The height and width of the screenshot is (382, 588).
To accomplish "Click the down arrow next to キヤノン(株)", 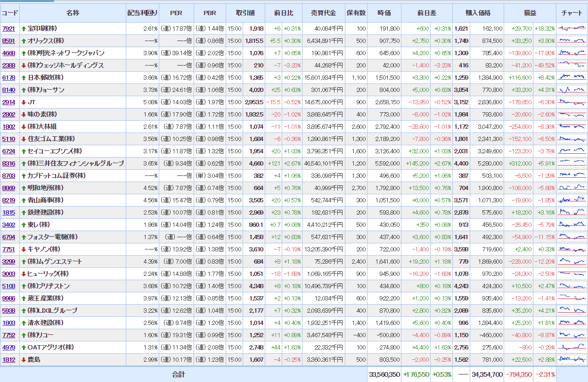I will [x=24, y=249].
